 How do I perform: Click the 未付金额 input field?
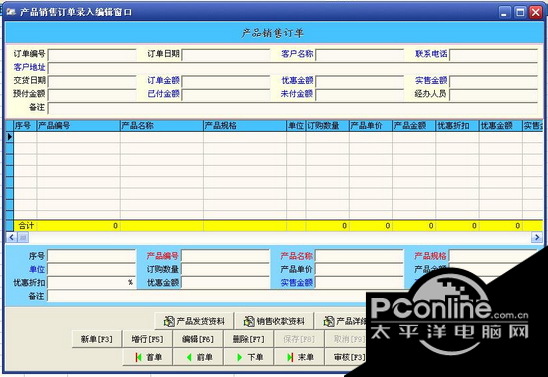pos(360,94)
